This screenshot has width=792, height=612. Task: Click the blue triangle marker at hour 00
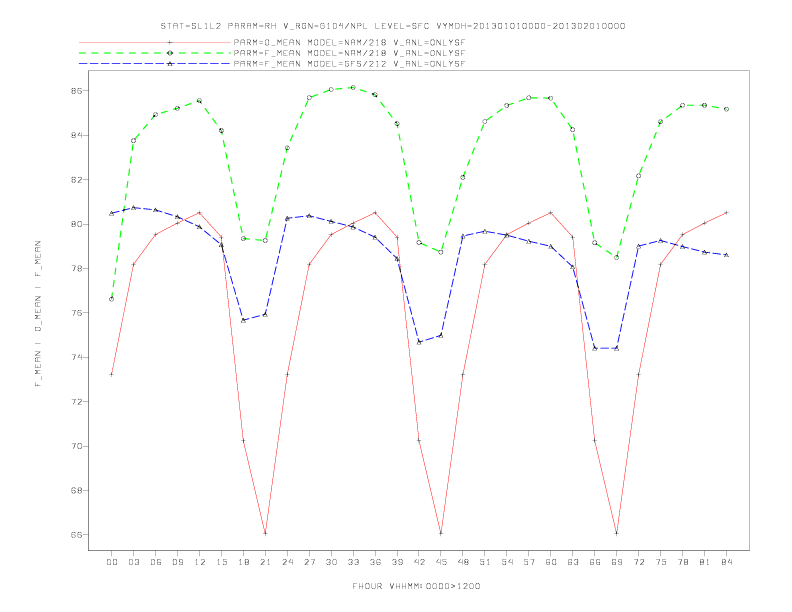[112, 213]
